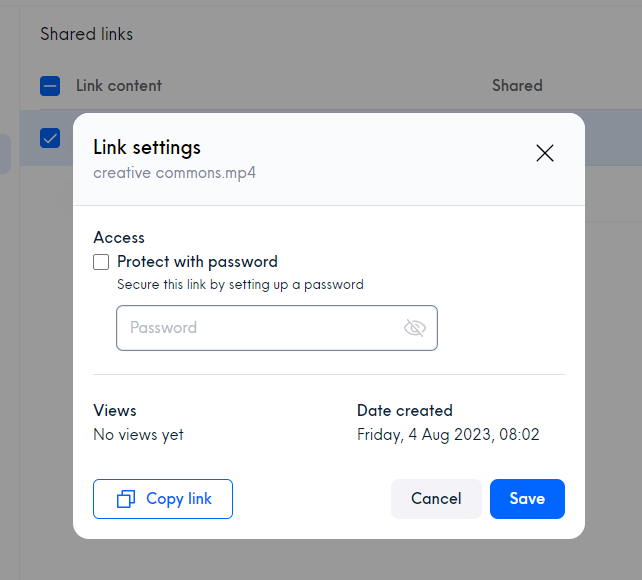
Task: Click the No views yet text
Action: pyautogui.click(x=138, y=434)
